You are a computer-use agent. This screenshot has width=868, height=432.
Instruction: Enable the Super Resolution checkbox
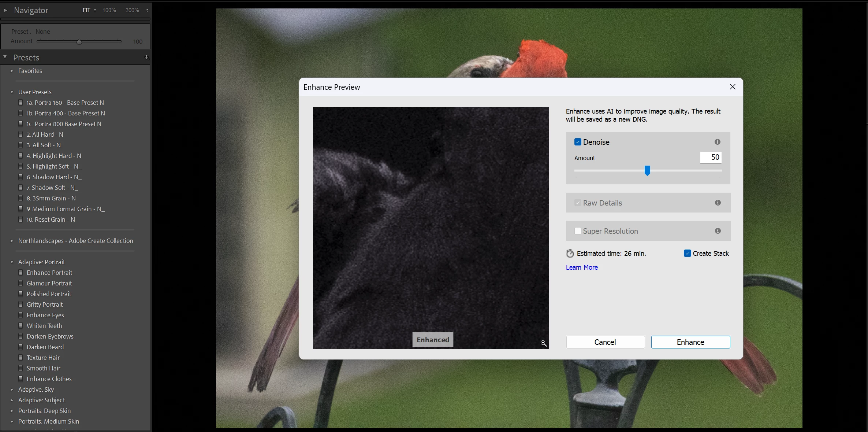(578, 231)
